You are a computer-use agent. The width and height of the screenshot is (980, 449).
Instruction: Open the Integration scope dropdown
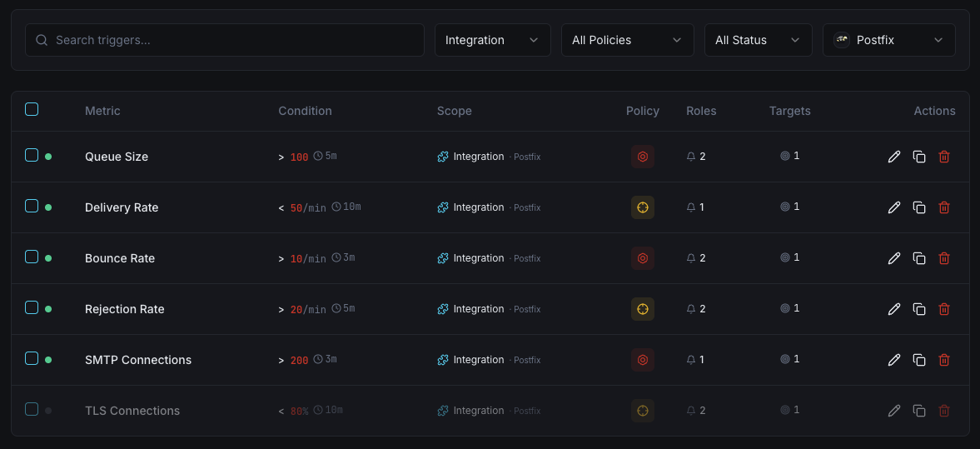[493, 40]
